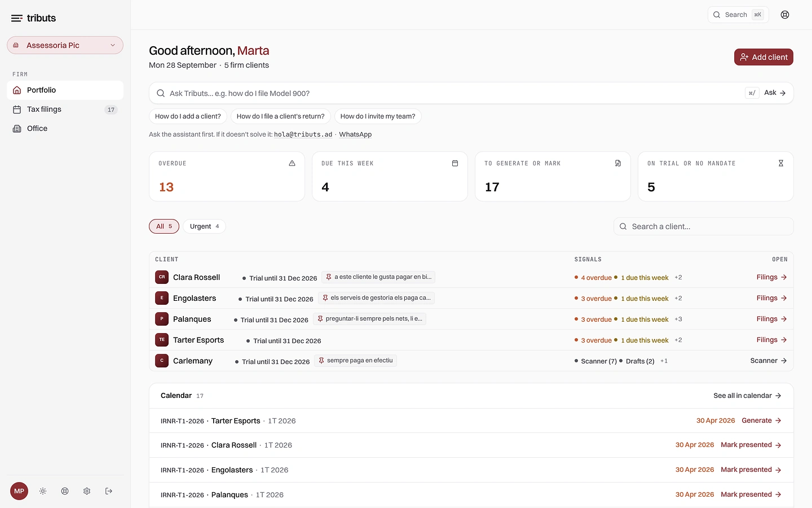This screenshot has height=508, width=812.
Task: Open Filings for Clara Rossell
Action: (x=771, y=277)
